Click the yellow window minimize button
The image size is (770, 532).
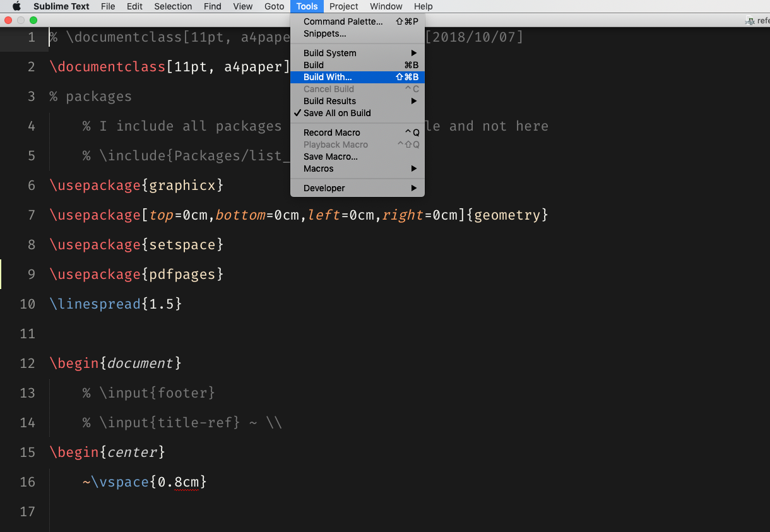tap(21, 20)
